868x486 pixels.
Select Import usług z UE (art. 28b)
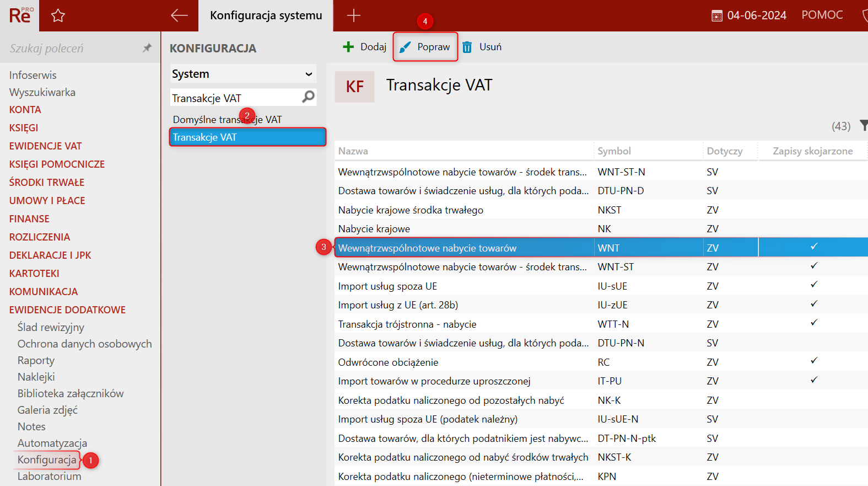[601, 305]
